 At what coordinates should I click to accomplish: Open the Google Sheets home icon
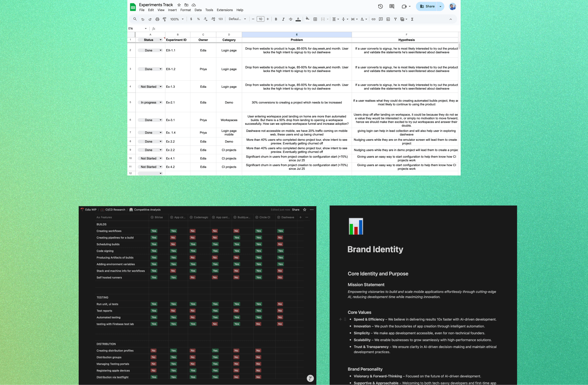pos(133,7)
